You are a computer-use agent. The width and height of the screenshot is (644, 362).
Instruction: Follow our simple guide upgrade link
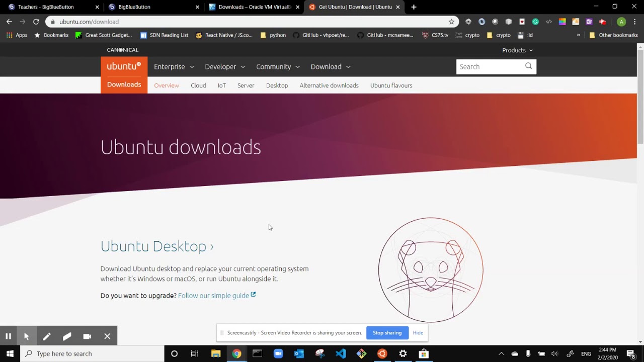[217, 295]
